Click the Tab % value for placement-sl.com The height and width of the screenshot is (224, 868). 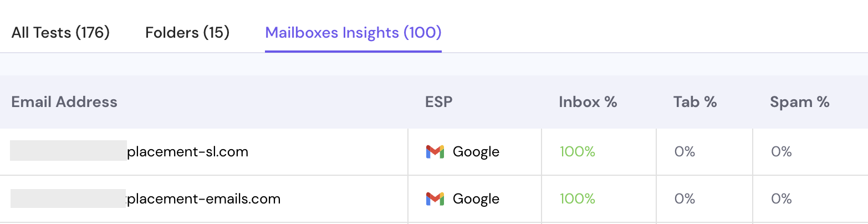coord(685,151)
